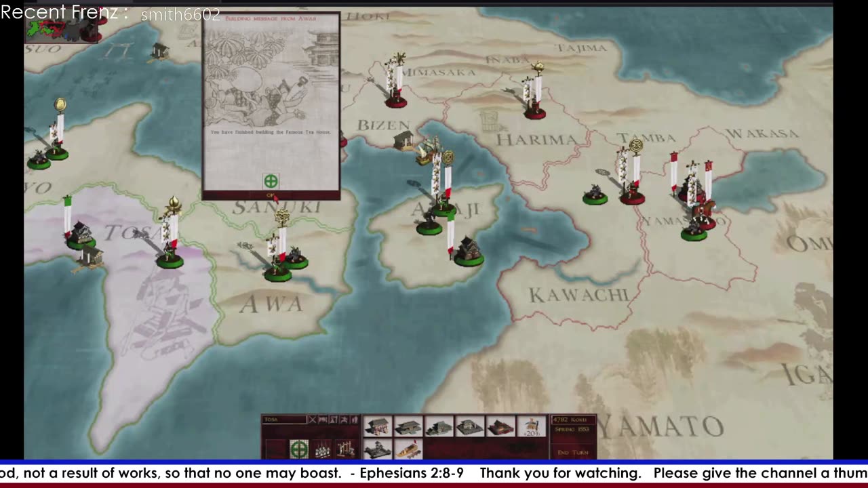Choose the first building thumbnail in top row

click(x=378, y=426)
